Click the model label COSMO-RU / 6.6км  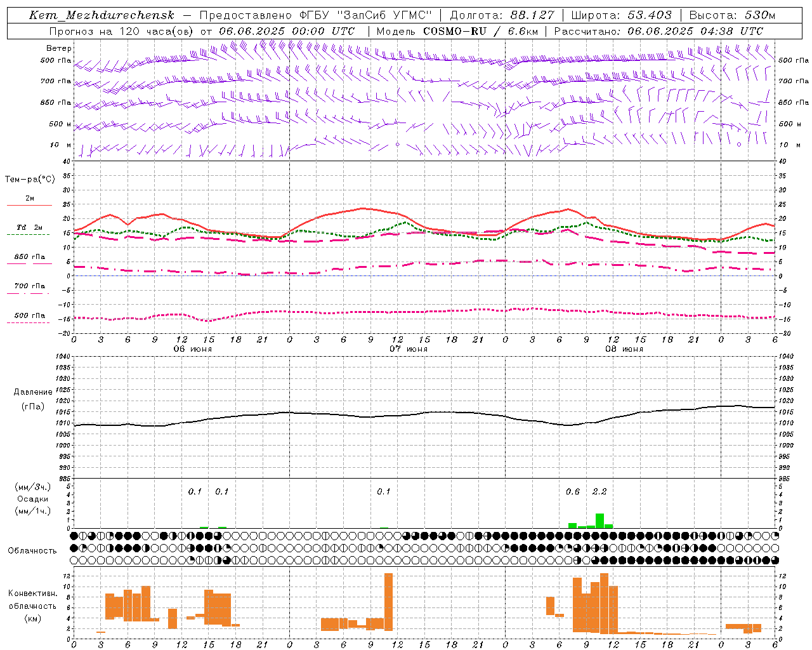point(481,31)
